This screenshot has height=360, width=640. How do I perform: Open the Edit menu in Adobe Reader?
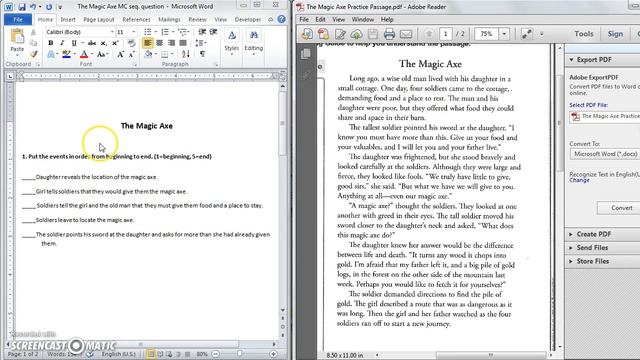[x=320, y=19]
